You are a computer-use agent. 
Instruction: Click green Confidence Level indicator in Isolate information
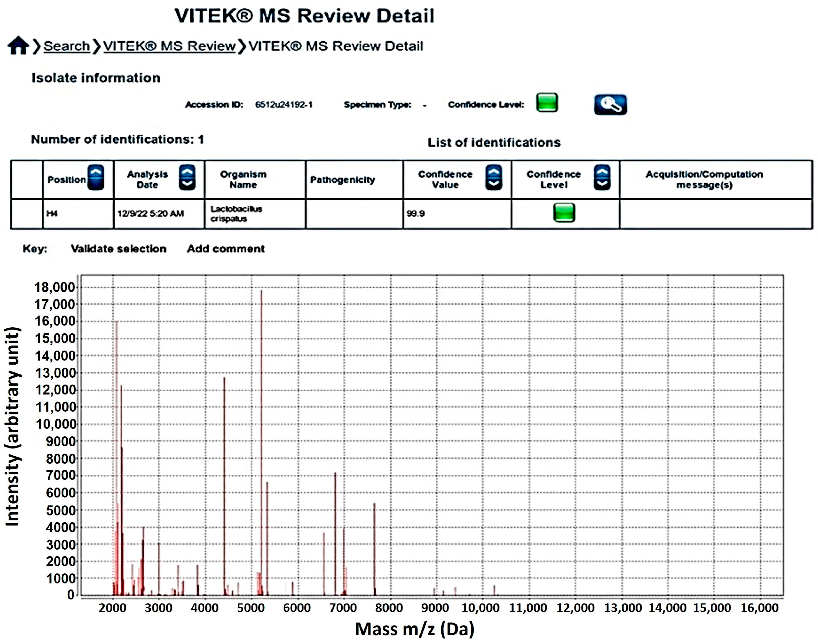click(x=547, y=103)
